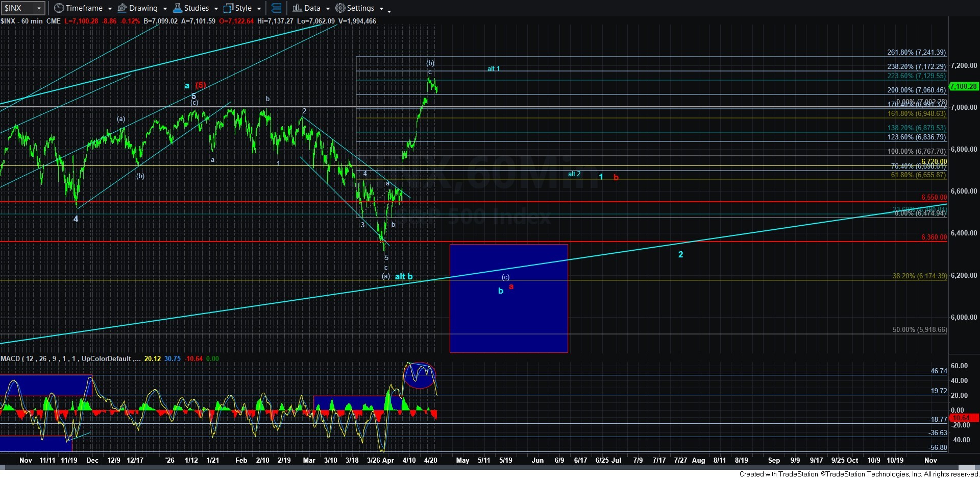Open the Style menu
This screenshot has height=478, width=980.
pos(243,8)
